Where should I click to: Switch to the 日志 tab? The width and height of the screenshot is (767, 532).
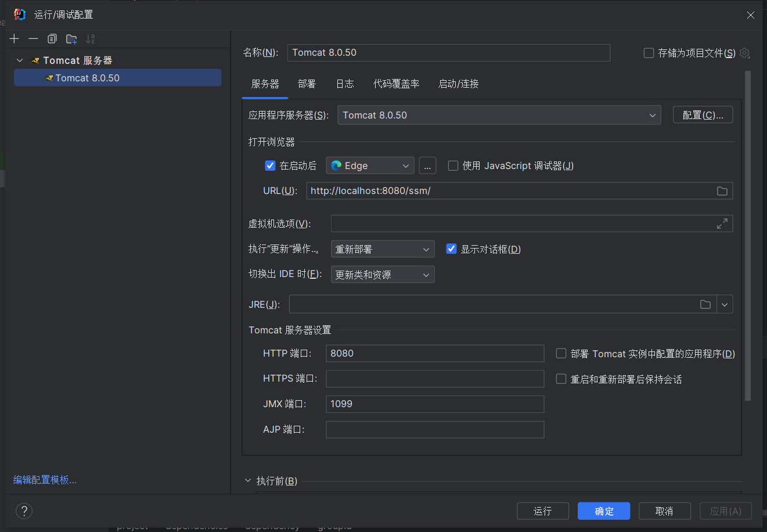pyautogui.click(x=345, y=84)
